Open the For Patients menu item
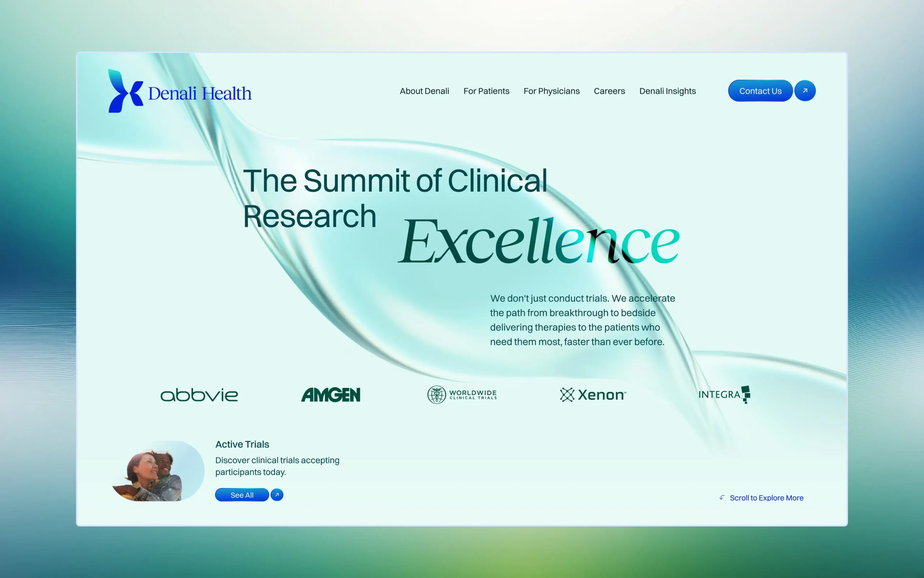 (x=486, y=91)
